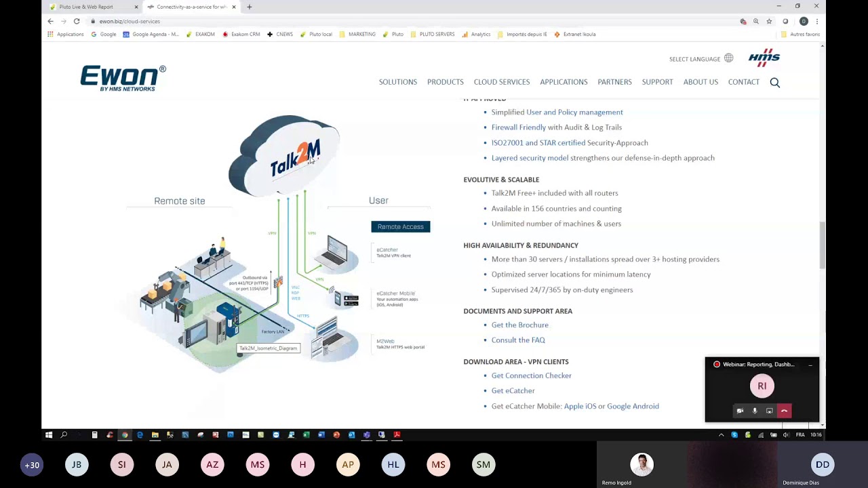Screen dimensions: 868x488
Task: Click the volume icon in system tray
Action: point(786,435)
